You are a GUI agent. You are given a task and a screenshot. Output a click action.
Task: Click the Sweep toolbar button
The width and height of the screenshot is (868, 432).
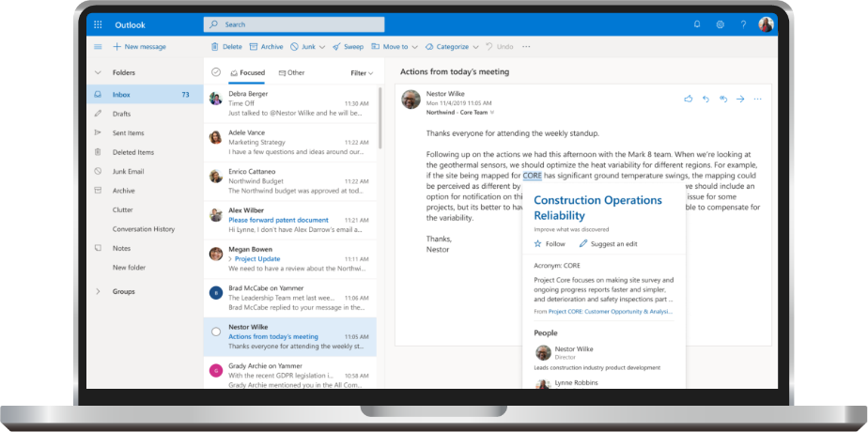[349, 47]
